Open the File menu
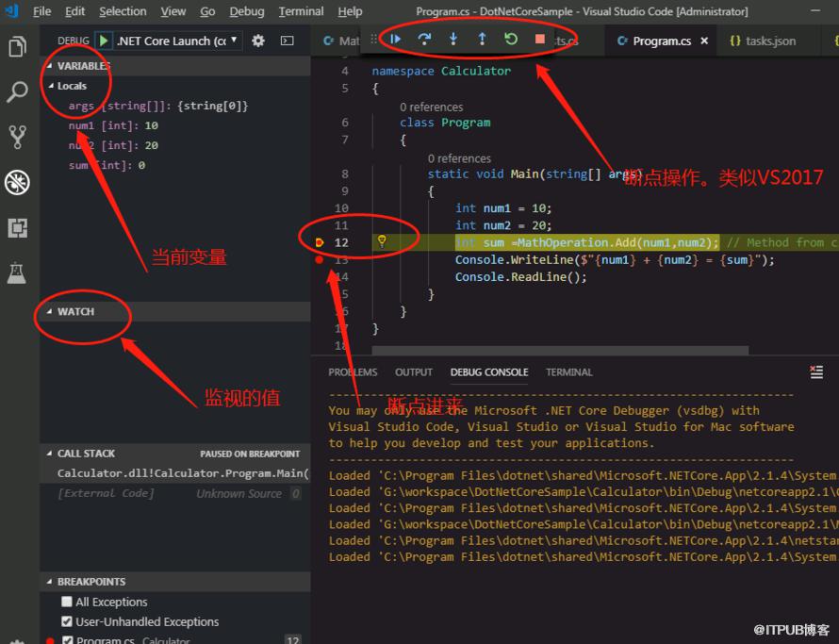This screenshot has width=839, height=644. point(41,11)
